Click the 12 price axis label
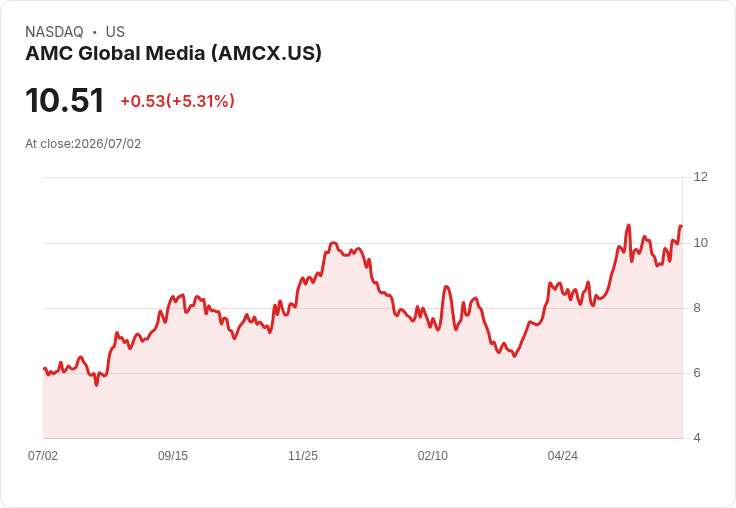This screenshot has width=736, height=508. pos(700,177)
